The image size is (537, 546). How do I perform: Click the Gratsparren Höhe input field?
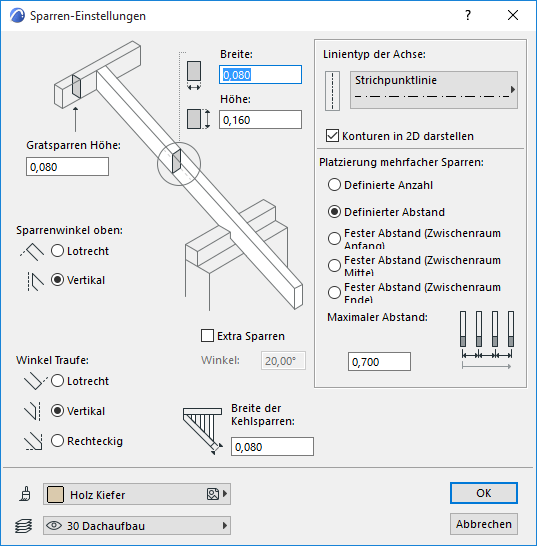[x=68, y=166]
